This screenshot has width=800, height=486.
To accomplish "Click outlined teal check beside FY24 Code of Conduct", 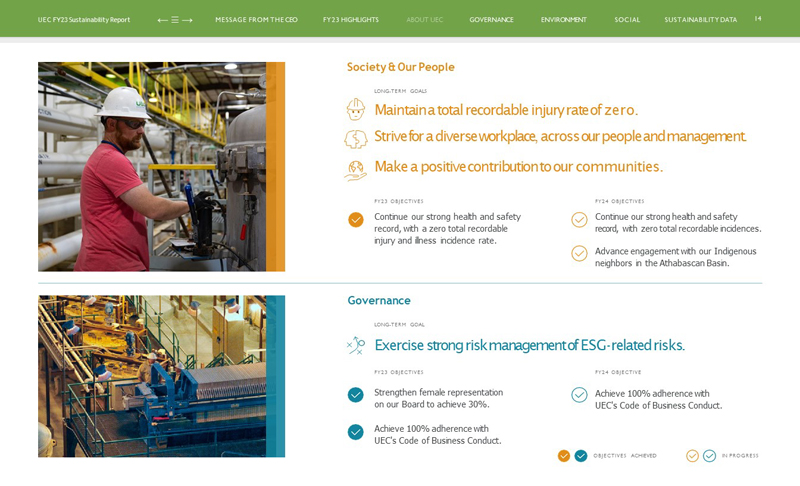I will click(579, 395).
